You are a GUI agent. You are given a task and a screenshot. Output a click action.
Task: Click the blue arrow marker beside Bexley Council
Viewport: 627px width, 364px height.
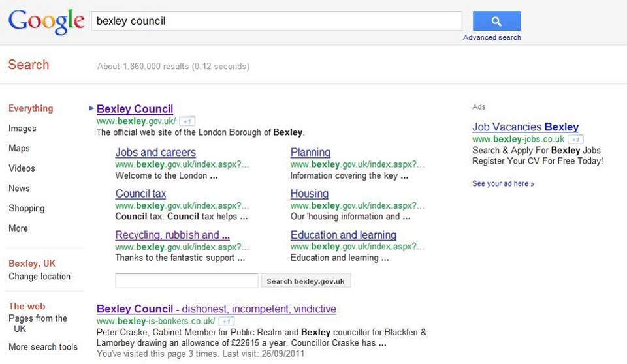pyautogui.click(x=91, y=108)
